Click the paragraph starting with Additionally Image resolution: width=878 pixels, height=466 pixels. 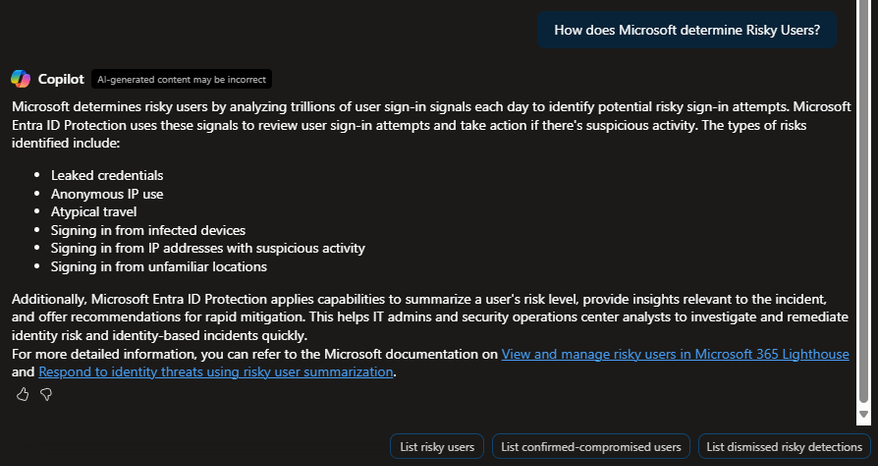pyautogui.click(x=430, y=317)
